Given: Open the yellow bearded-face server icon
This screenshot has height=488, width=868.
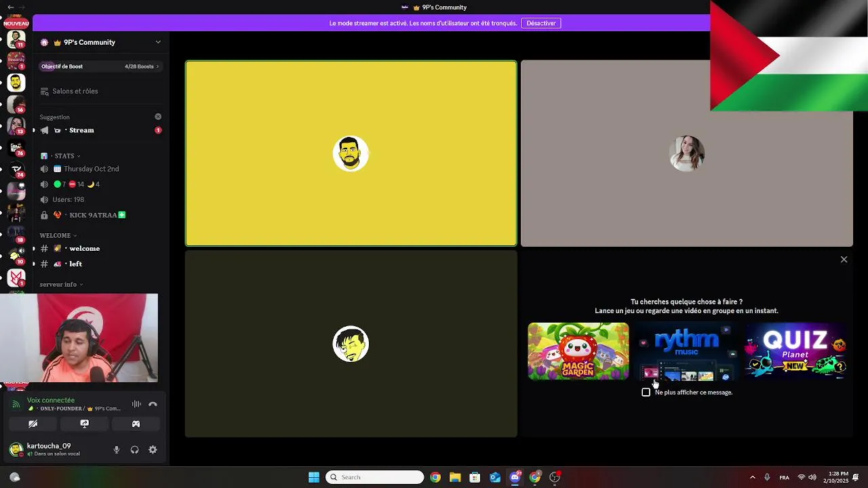Looking at the screenshot, I should [x=16, y=82].
